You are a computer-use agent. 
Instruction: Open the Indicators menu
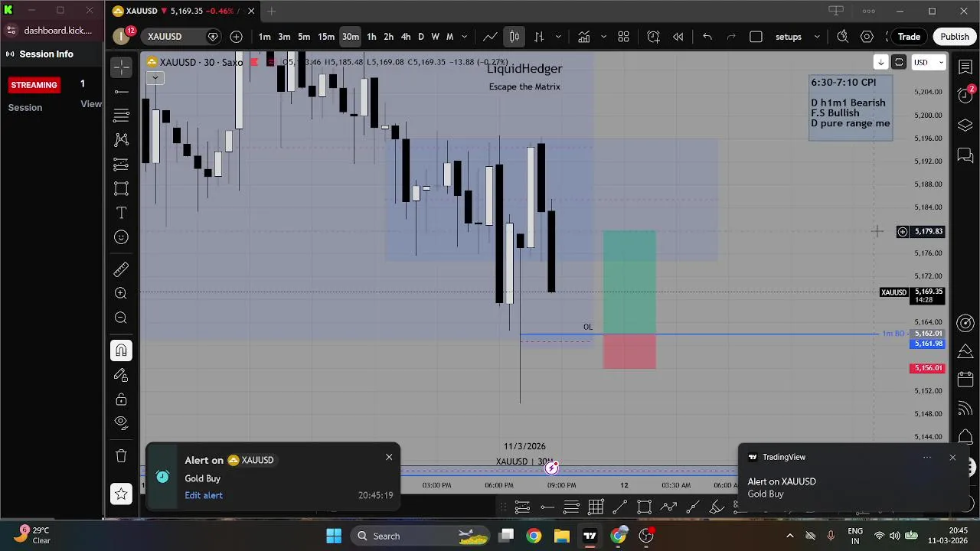[584, 37]
